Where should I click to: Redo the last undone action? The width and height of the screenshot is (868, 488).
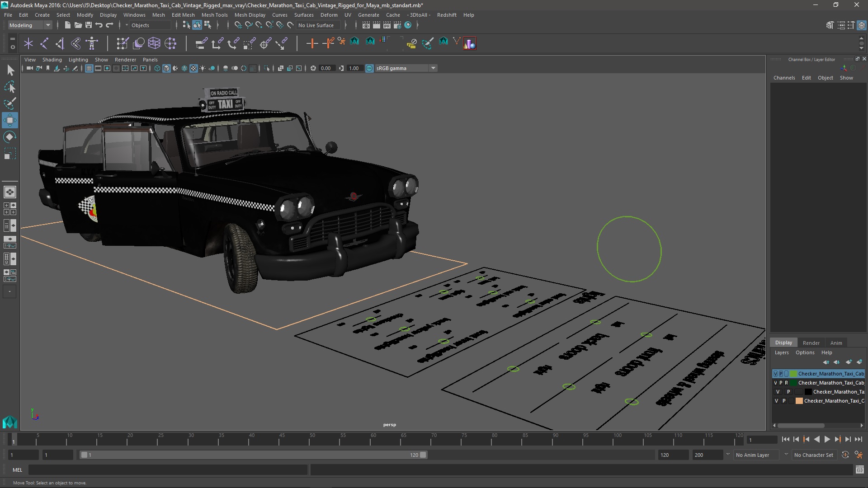(109, 25)
